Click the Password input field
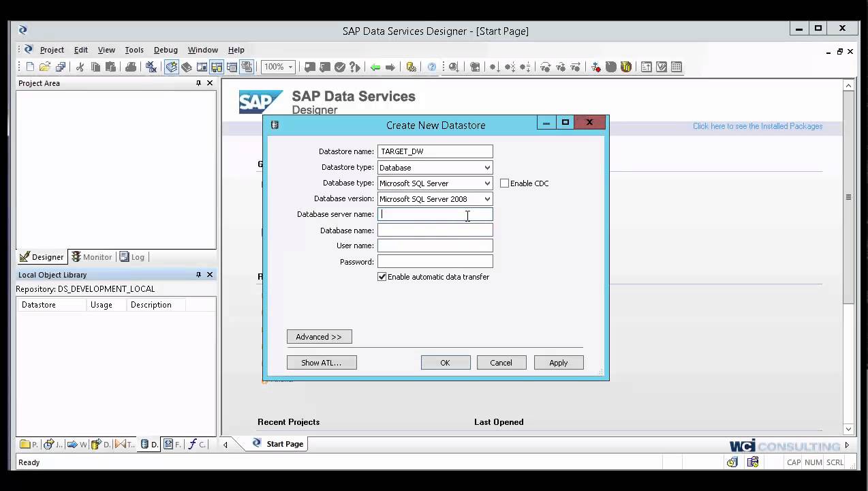The image size is (868, 491). 435,262
